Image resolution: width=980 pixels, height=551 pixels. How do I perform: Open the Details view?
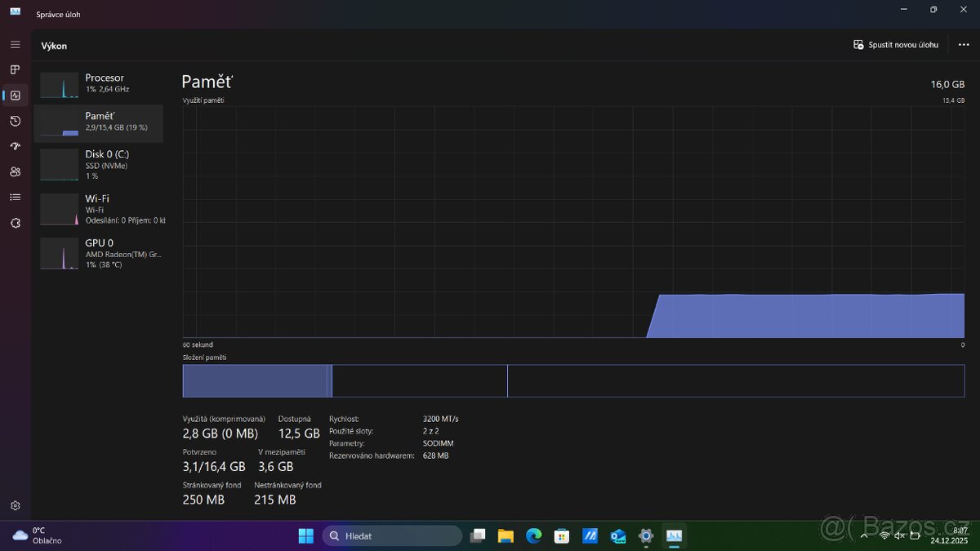tap(15, 197)
